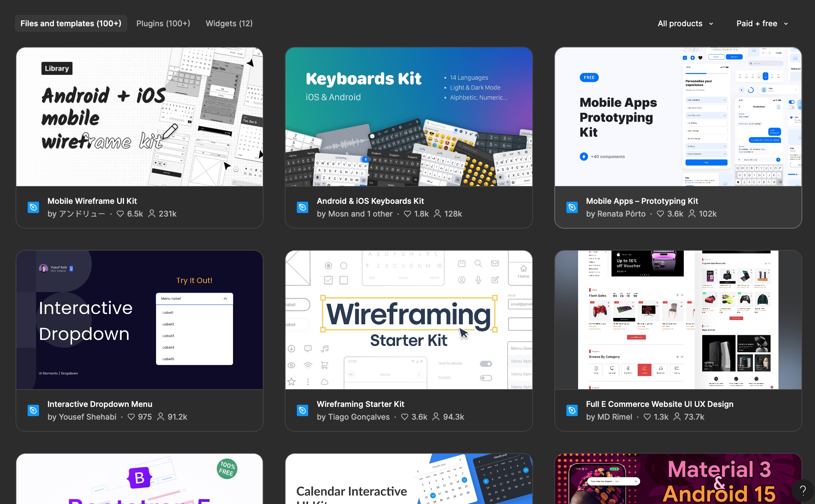Click the help question mark icon
The width and height of the screenshot is (815, 504).
pyautogui.click(x=803, y=491)
